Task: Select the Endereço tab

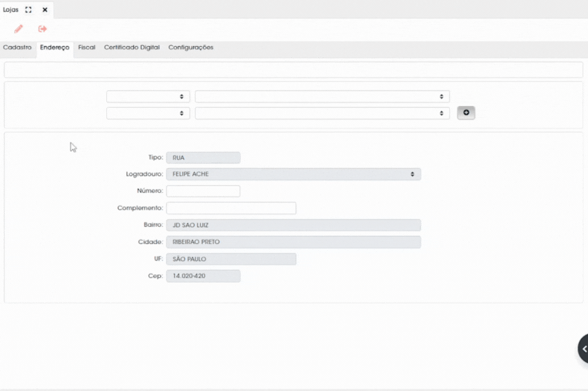Action: (x=55, y=48)
